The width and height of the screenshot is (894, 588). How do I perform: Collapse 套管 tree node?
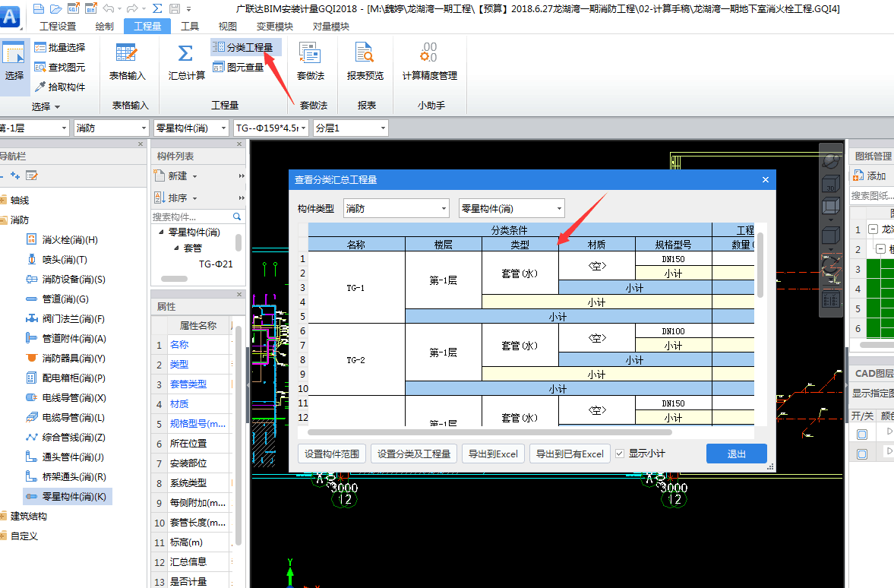click(176, 248)
